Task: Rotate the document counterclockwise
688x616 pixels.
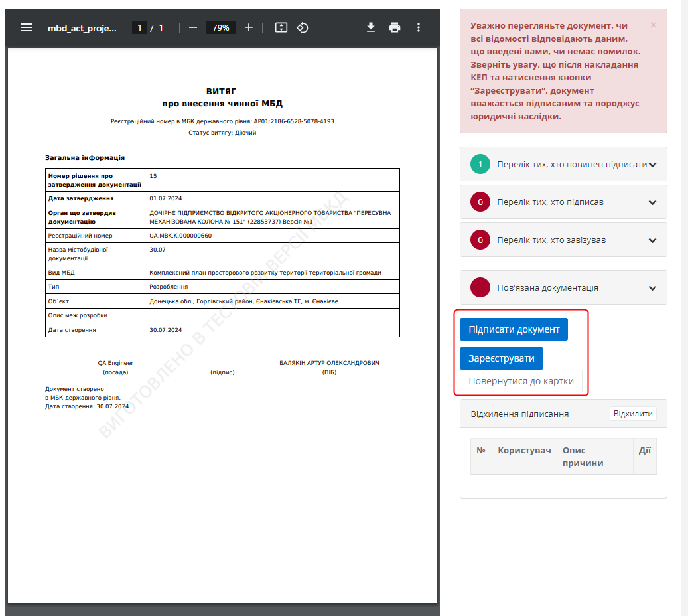Action: (302, 27)
